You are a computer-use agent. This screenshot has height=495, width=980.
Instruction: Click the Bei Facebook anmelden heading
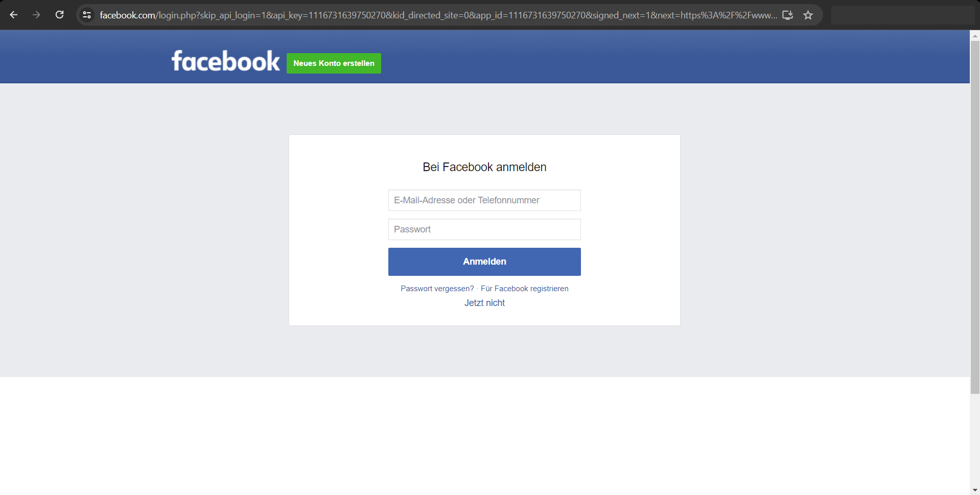coord(484,167)
